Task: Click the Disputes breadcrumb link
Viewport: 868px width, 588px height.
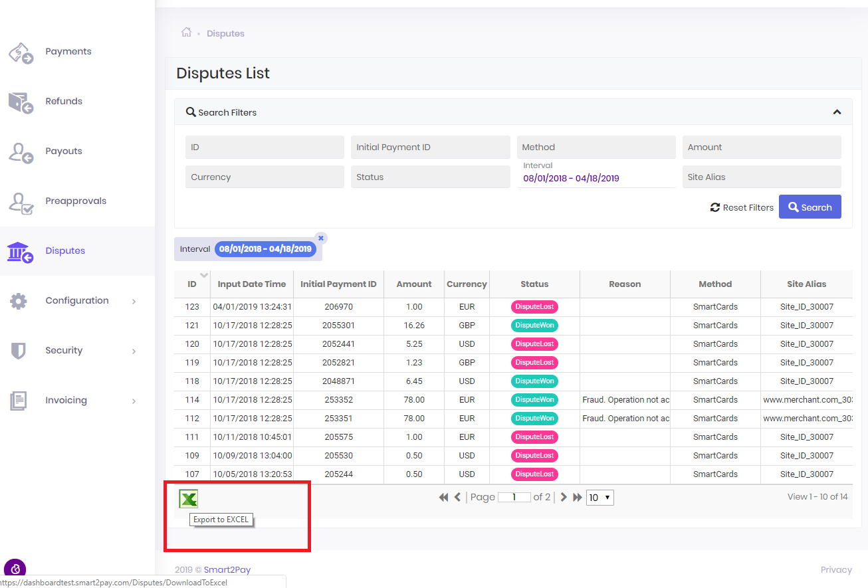Action: pos(225,33)
